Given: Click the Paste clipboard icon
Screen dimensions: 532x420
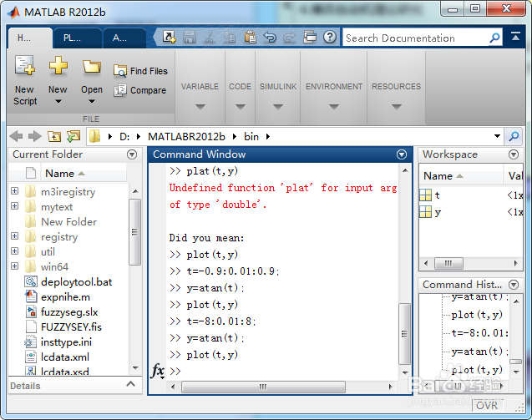Looking at the screenshot, I should 250,37.
